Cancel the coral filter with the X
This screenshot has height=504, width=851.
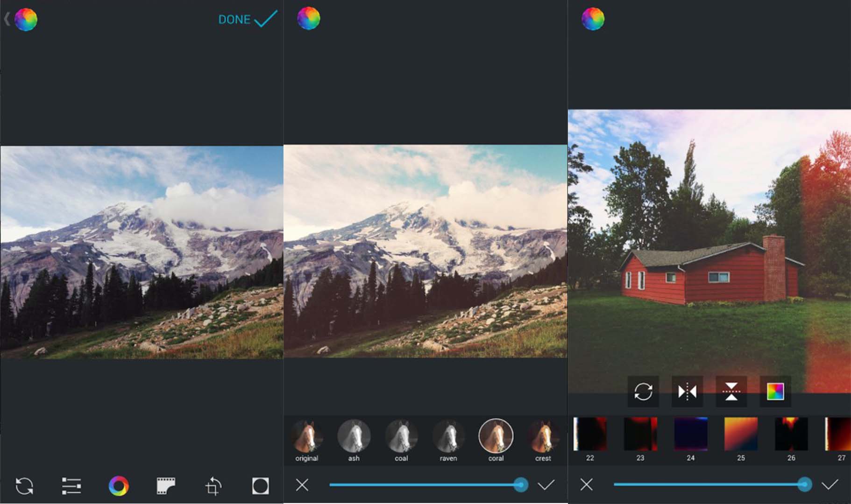pyautogui.click(x=302, y=485)
